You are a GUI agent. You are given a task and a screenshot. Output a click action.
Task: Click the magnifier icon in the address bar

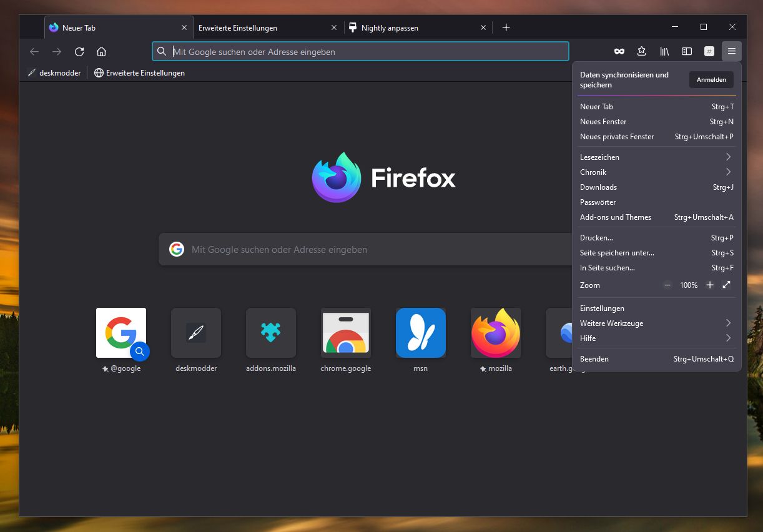[162, 52]
